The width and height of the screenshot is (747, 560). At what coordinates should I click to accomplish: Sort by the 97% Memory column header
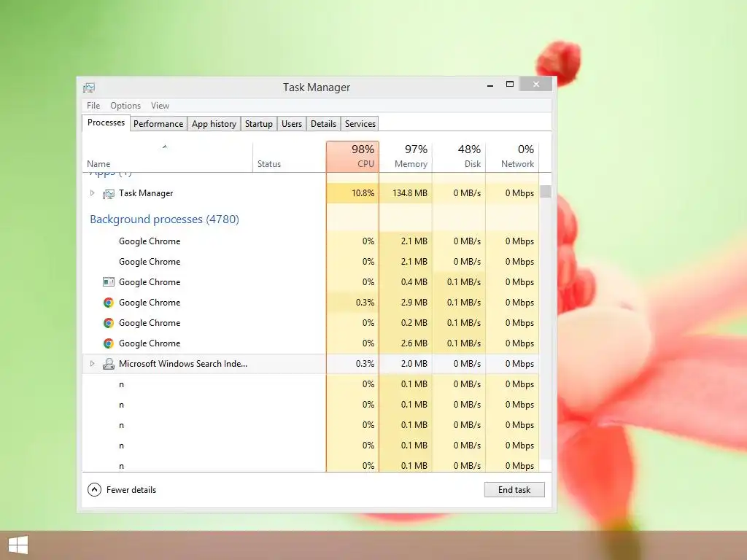click(406, 157)
